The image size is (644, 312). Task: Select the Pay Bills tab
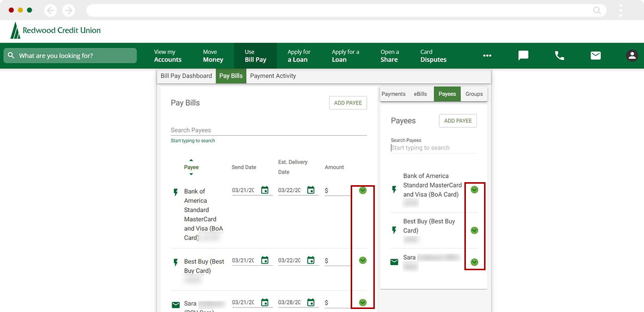coord(231,76)
